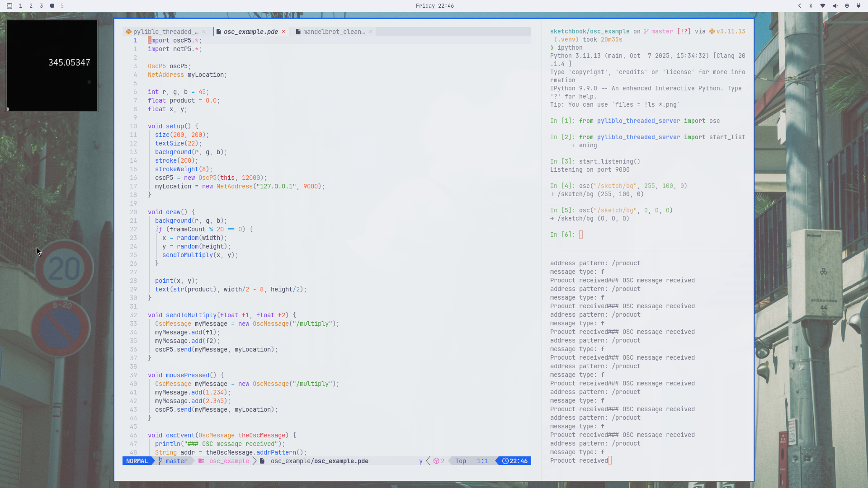Image resolution: width=868 pixels, height=488 pixels.
Task: Switch to workspace 5 in the top bar
Action: coord(62,6)
